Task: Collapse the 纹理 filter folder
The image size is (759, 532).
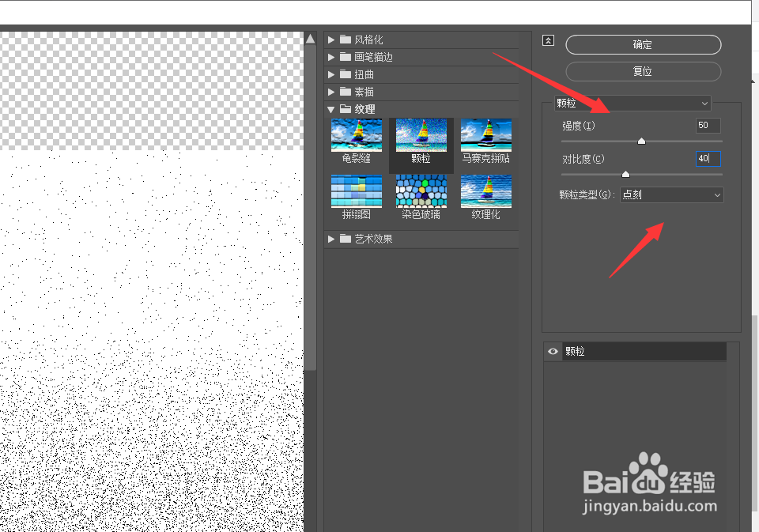Action: point(331,109)
